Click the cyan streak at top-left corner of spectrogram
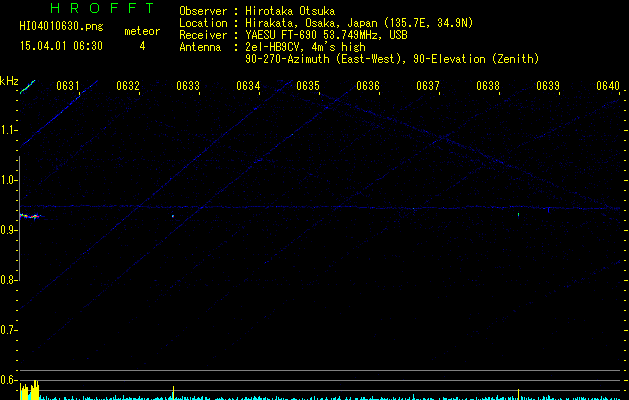This screenshot has width=629, height=400. [x=28, y=87]
